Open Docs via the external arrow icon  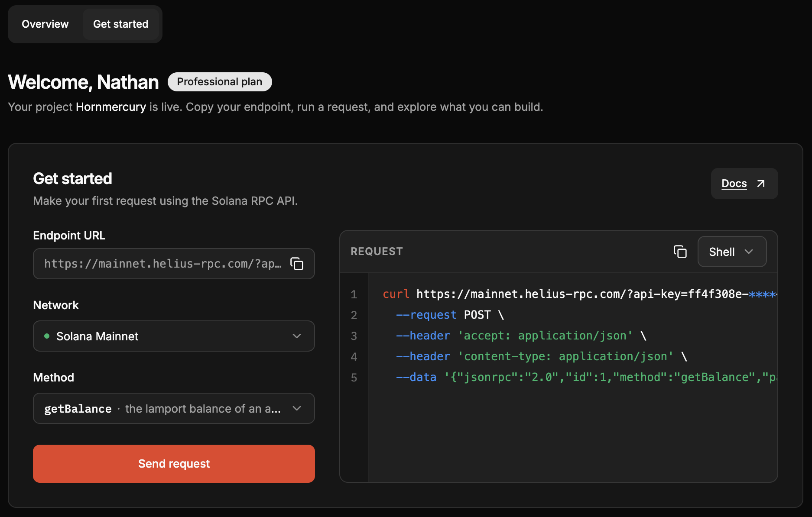[x=761, y=184]
